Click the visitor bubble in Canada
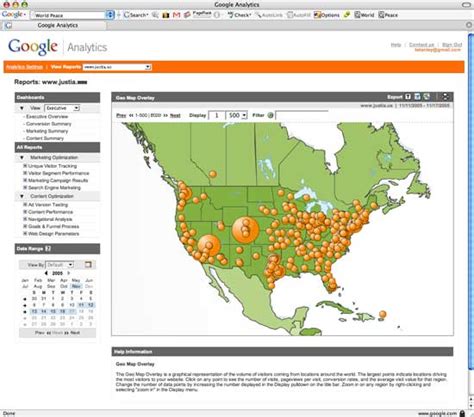 [213, 174]
